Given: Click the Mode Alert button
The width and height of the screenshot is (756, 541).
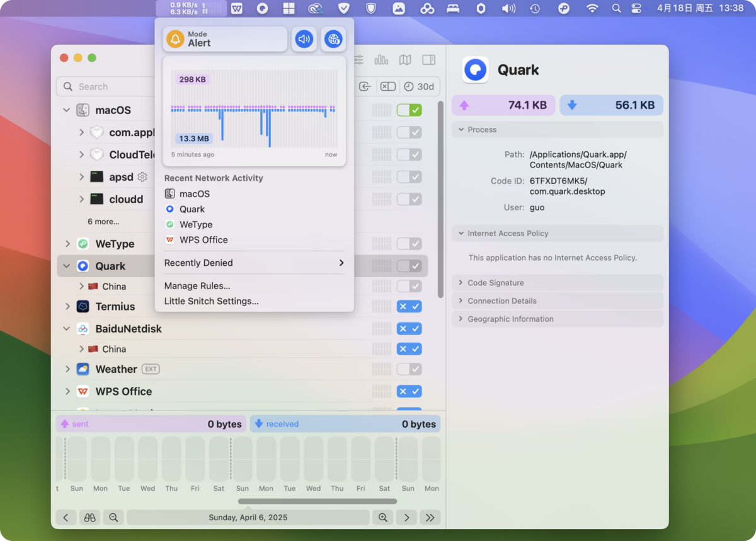Looking at the screenshot, I should [x=225, y=39].
